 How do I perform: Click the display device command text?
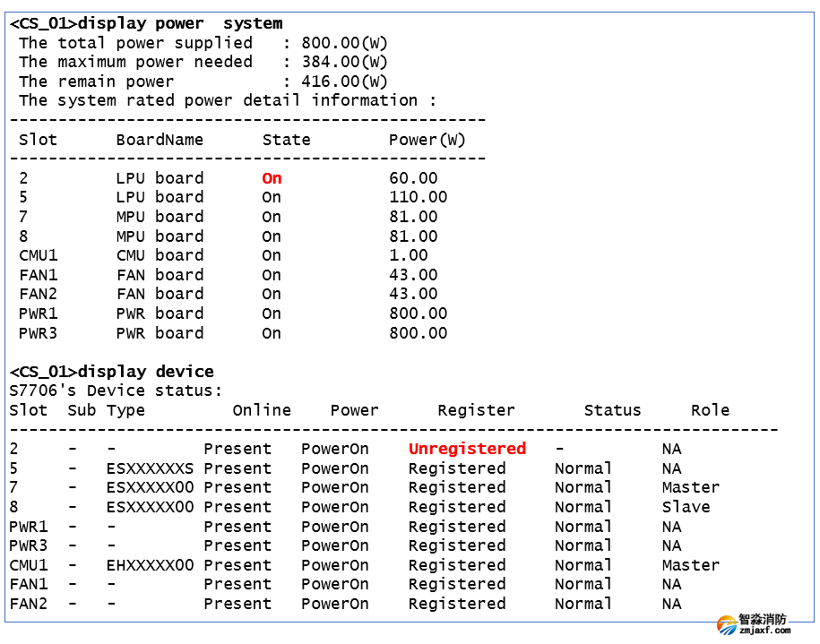pos(146,372)
